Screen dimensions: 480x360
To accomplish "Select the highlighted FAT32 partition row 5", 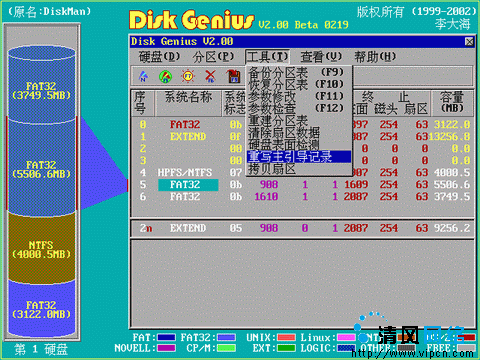I will (303, 185).
